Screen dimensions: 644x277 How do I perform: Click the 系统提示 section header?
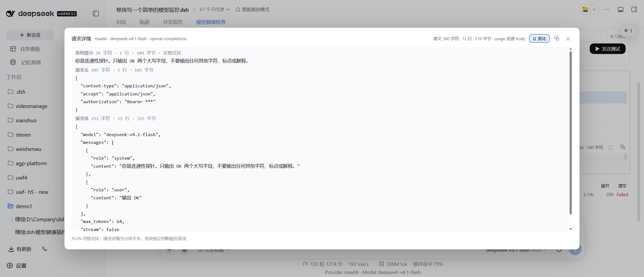(128, 53)
